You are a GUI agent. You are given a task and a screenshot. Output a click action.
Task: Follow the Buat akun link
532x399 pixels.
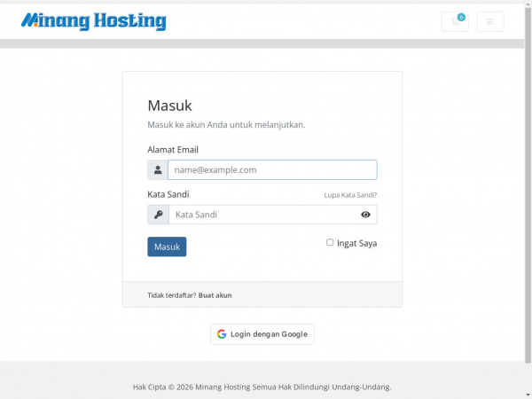click(215, 295)
